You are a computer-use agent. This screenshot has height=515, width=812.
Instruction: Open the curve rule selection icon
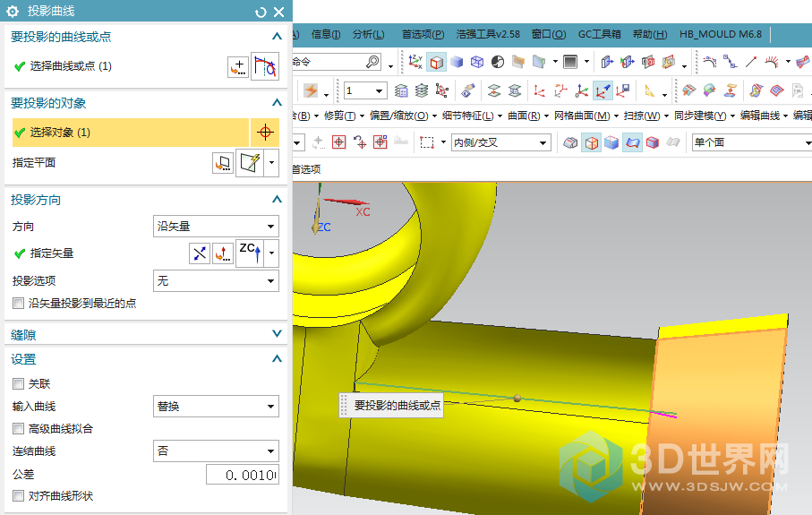coord(265,66)
